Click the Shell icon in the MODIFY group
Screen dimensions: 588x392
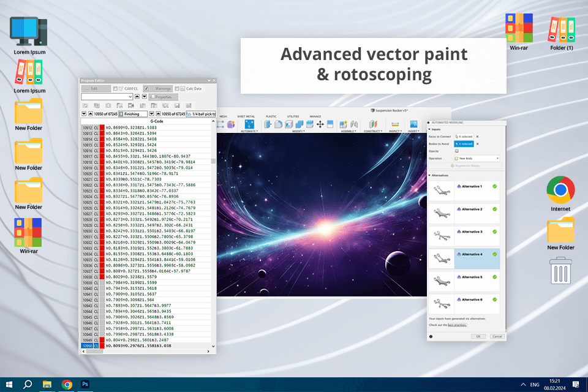pos(288,124)
